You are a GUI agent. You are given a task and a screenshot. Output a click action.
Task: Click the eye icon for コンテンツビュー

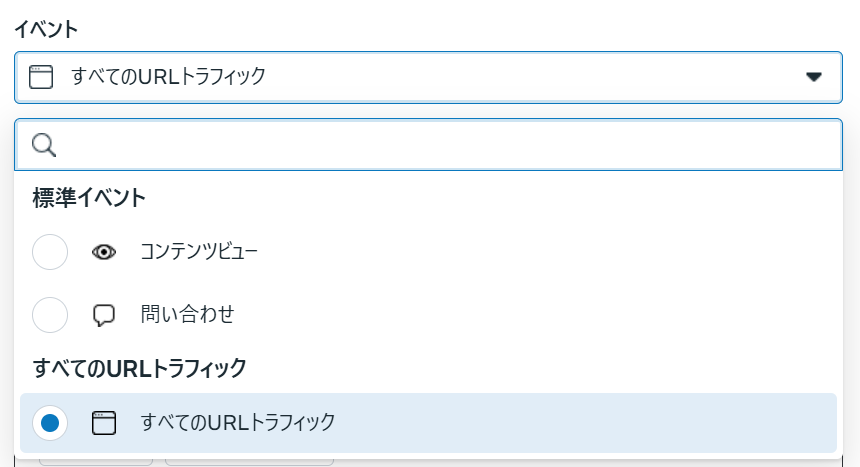point(104,252)
